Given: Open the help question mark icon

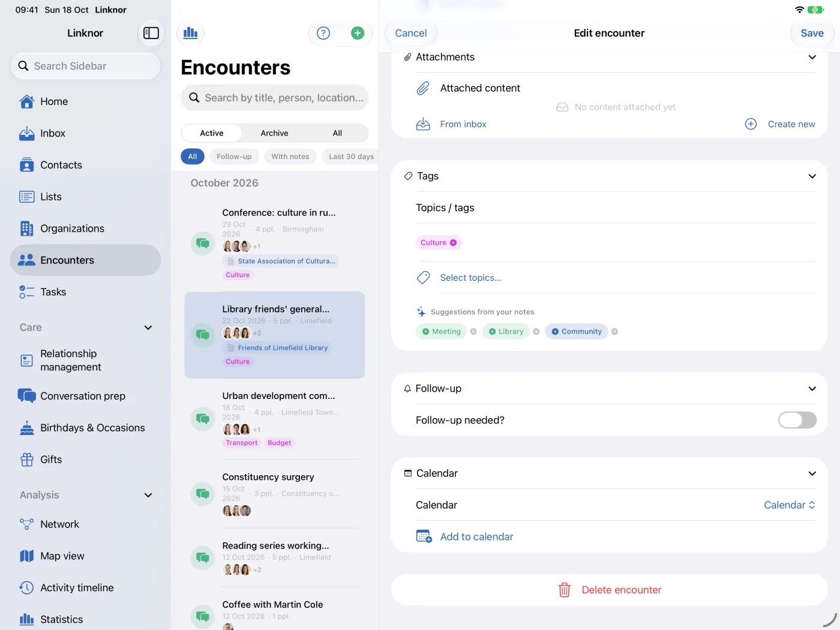Looking at the screenshot, I should (x=323, y=33).
